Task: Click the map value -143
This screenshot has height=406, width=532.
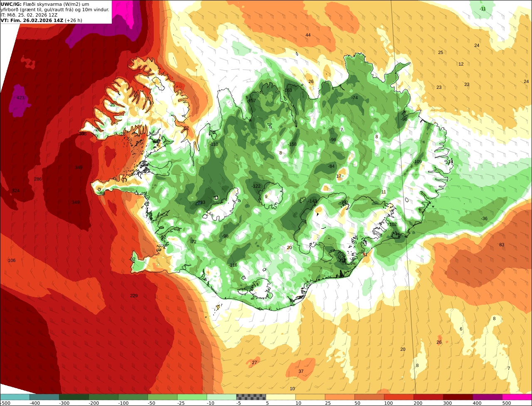Action: (x=313, y=201)
